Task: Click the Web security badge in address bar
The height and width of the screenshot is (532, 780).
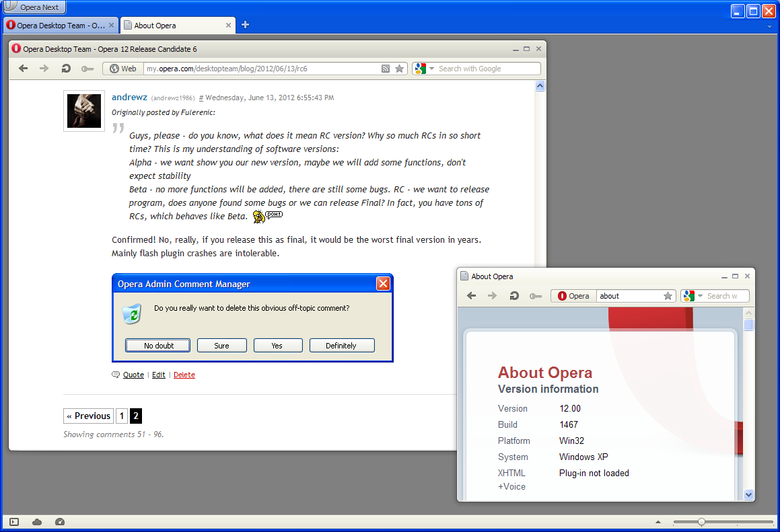Action: tap(123, 69)
